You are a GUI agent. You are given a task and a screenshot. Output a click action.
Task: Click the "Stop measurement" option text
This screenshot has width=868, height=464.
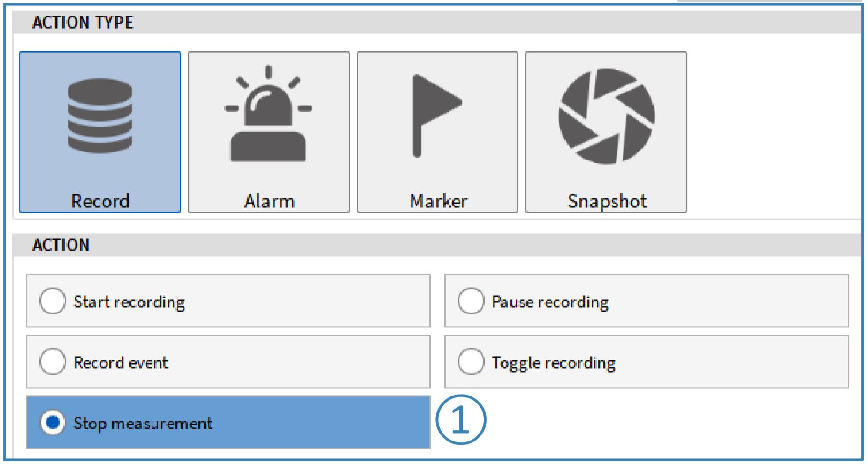pos(143,423)
